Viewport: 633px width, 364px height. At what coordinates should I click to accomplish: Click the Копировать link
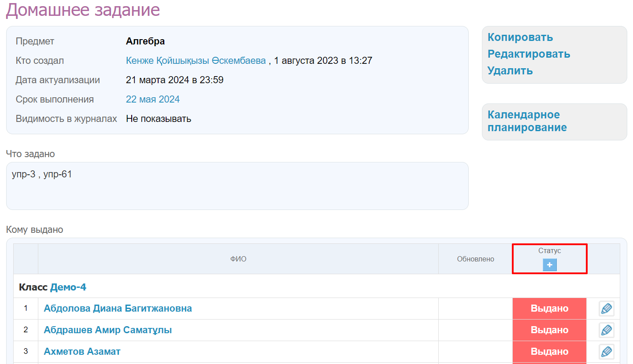(x=520, y=37)
